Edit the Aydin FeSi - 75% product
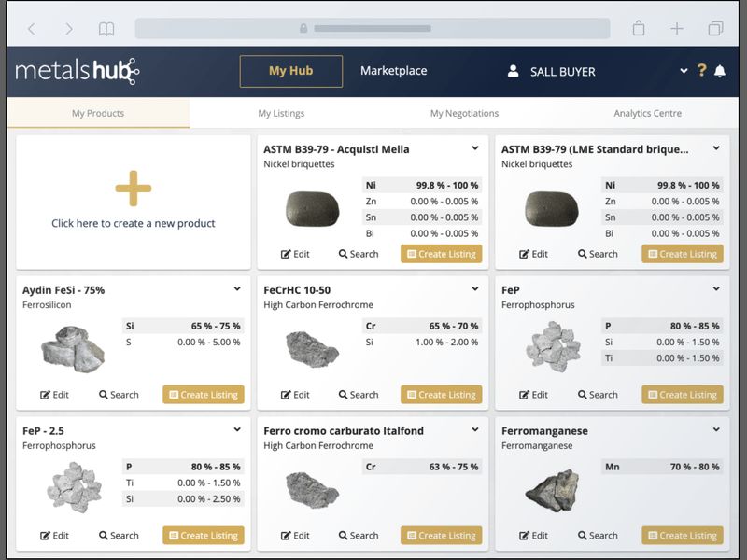This screenshot has height=560, width=747. coord(54,395)
